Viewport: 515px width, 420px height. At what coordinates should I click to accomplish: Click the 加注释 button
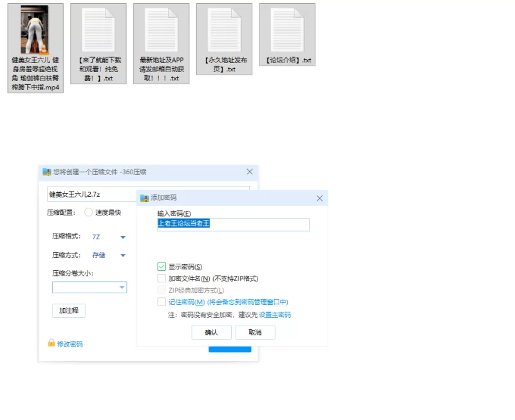pyautogui.click(x=69, y=311)
